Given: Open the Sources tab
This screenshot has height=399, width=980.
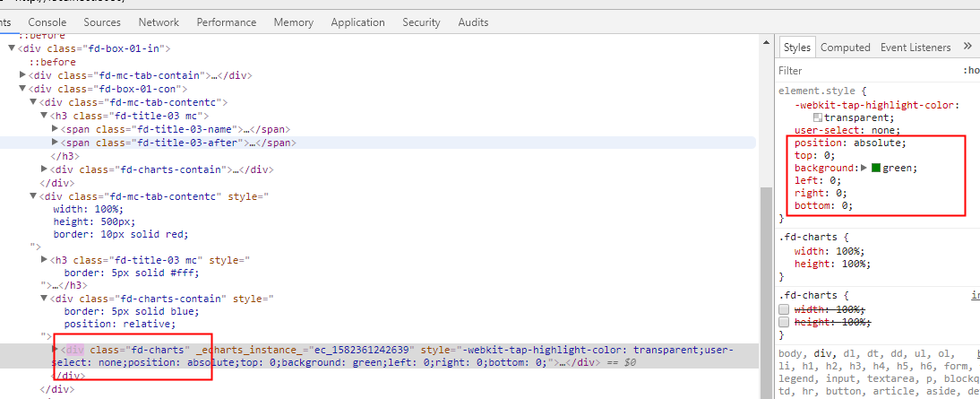Looking at the screenshot, I should click(x=102, y=22).
